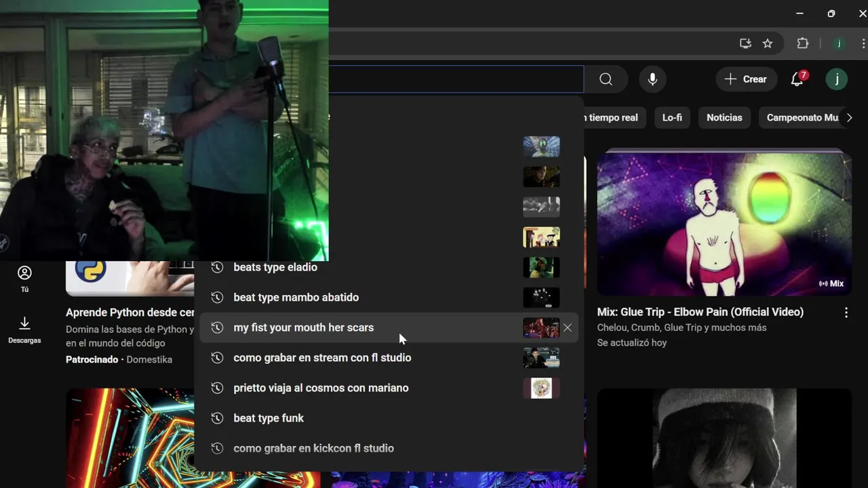
Task: Click thumbnail beside 'prietto viaja al cosmos'
Action: [541, 388]
